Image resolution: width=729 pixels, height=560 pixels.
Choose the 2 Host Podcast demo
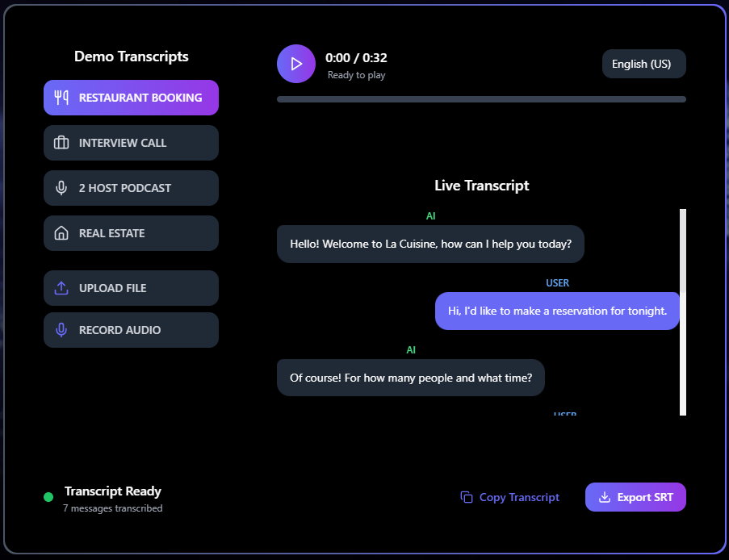coord(131,188)
